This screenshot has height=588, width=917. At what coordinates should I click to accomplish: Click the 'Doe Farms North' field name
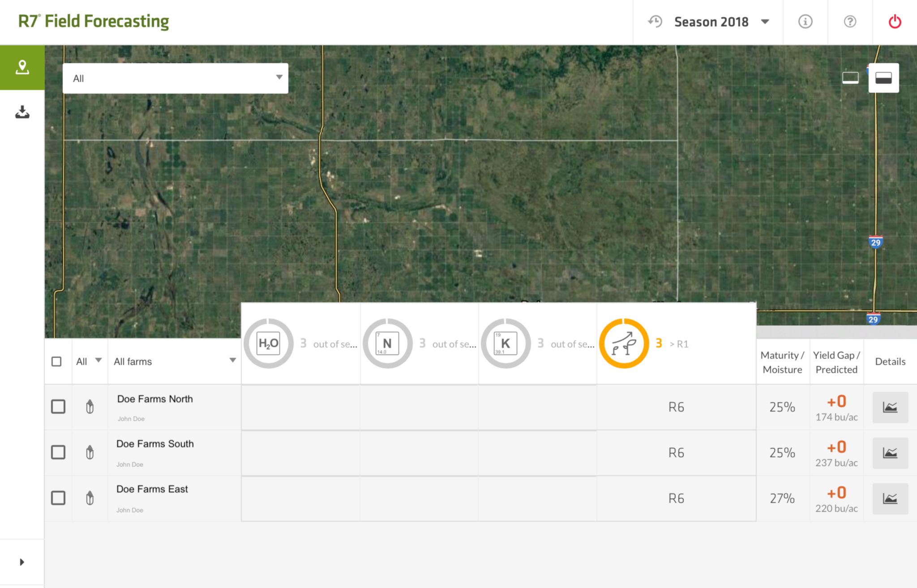pyautogui.click(x=155, y=399)
